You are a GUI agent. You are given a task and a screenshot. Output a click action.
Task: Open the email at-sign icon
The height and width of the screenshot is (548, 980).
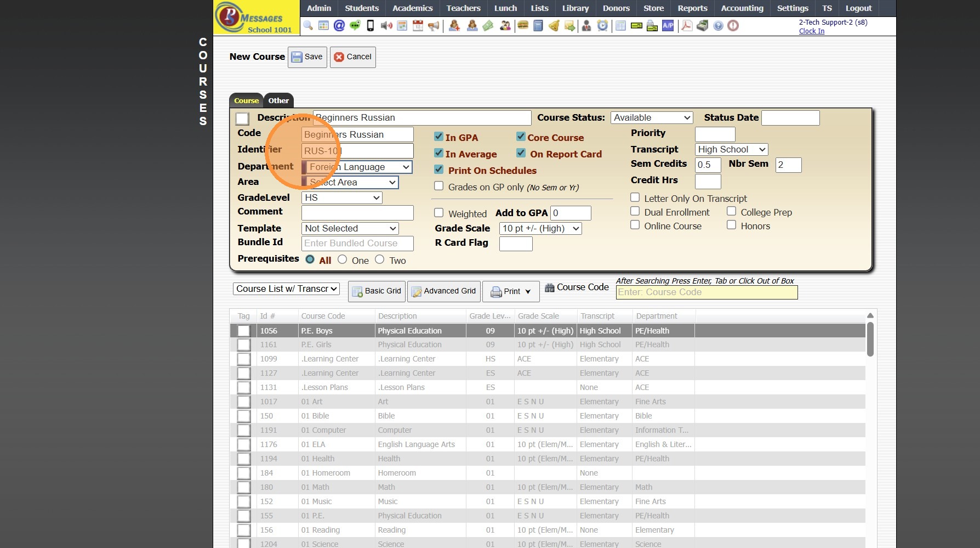(339, 26)
